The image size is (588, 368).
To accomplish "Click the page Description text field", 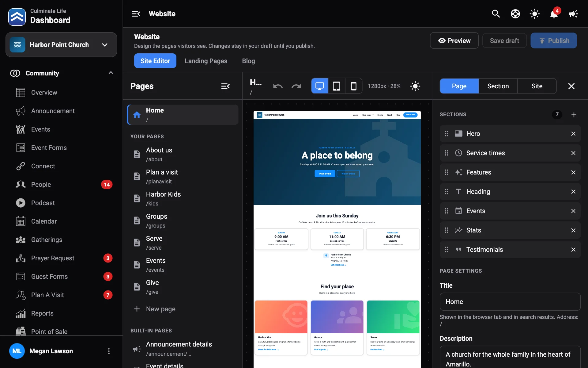I will [x=510, y=357].
